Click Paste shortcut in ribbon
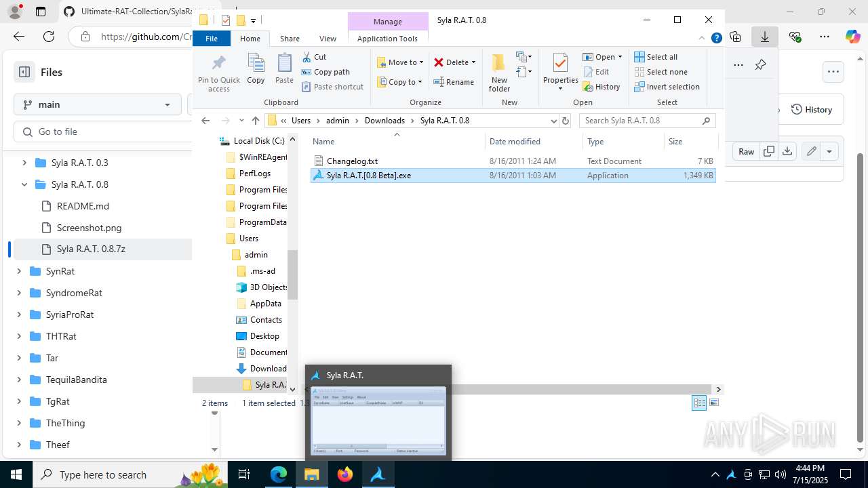Image resolution: width=868 pixels, height=488 pixels. click(x=332, y=87)
